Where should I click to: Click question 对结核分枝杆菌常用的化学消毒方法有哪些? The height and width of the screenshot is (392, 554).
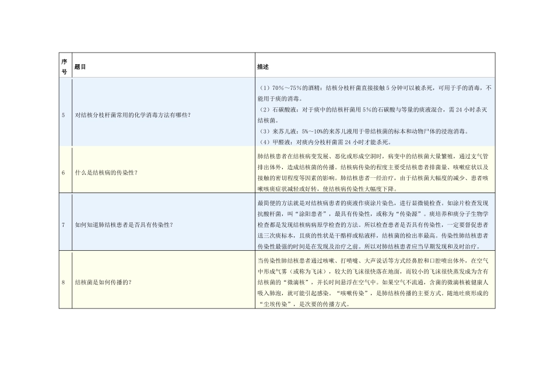[133, 116]
